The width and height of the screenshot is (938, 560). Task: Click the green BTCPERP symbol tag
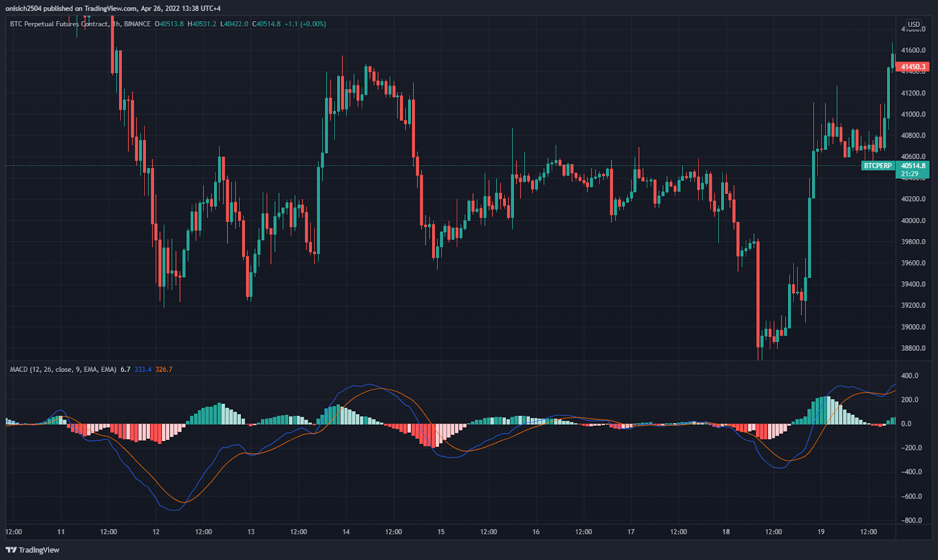pos(878,166)
